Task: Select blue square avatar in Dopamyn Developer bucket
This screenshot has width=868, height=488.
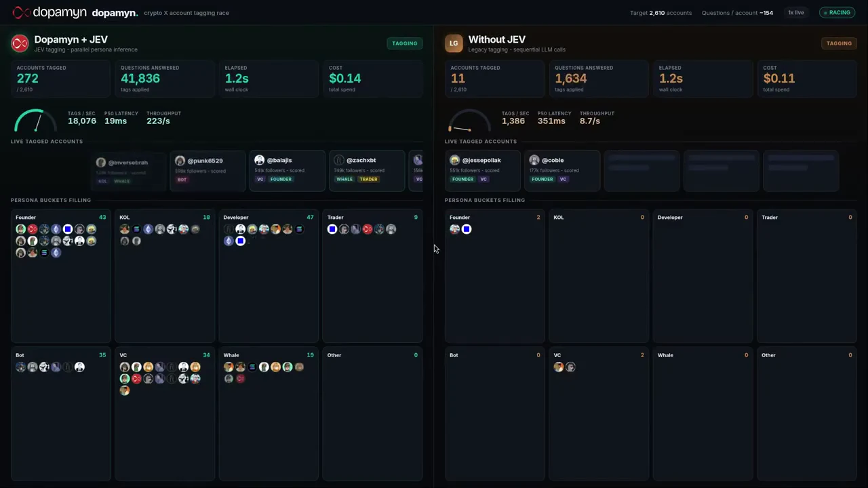Action: coord(240,241)
